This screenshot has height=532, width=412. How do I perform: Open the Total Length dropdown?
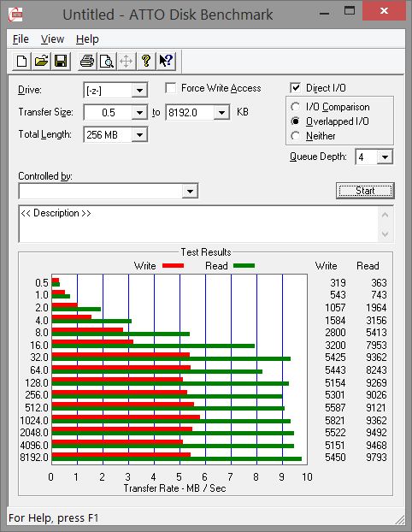(x=139, y=135)
